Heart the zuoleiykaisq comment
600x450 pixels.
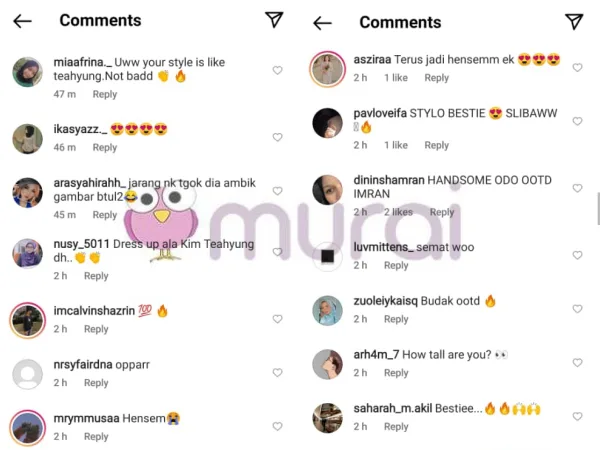[x=577, y=308]
